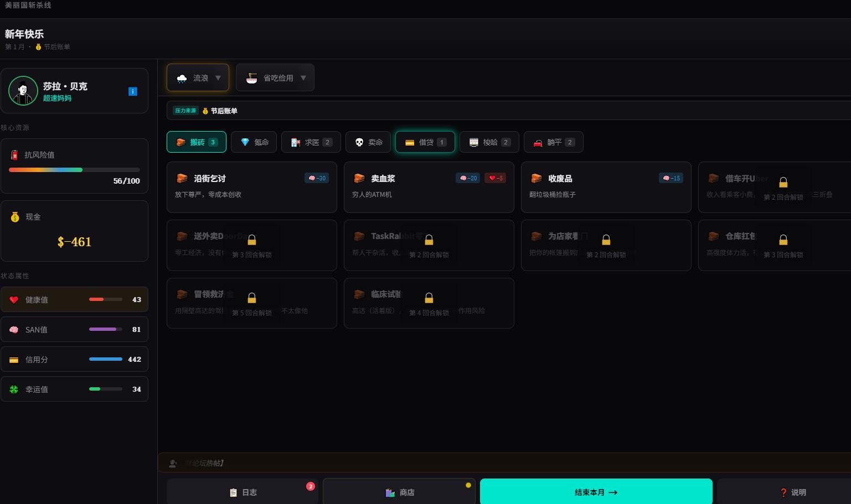Switch to the 搬砖 tab
Image resolution: width=851 pixels, height=504 pixels.
point(197,142)
